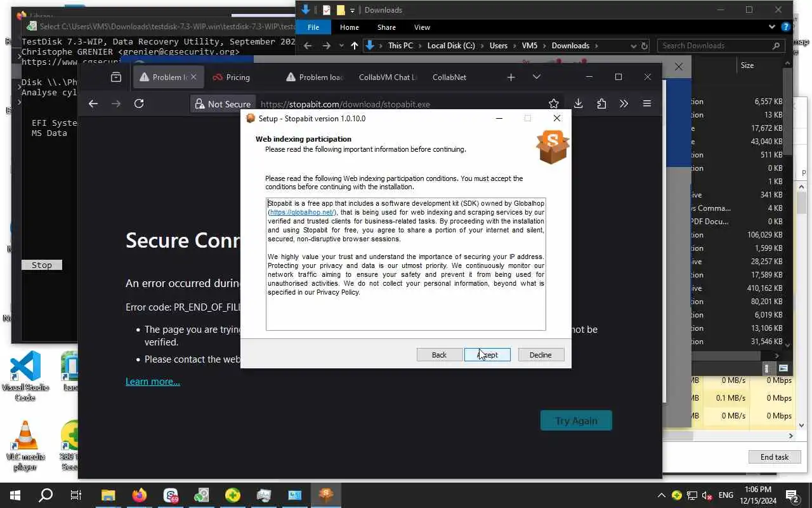812x508 pixels.
Task: Click Decline in the Stopabit setup
Action: [x=540, y=355]
